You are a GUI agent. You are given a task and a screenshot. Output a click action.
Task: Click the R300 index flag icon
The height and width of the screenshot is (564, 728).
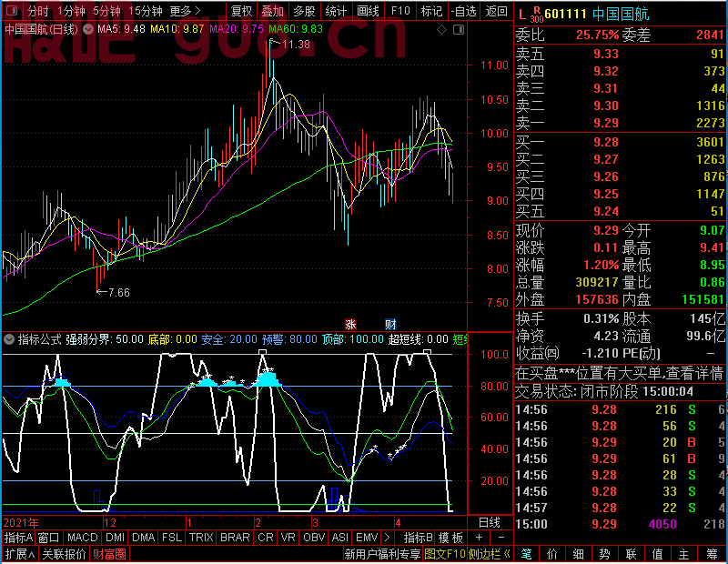click(536, 15)
